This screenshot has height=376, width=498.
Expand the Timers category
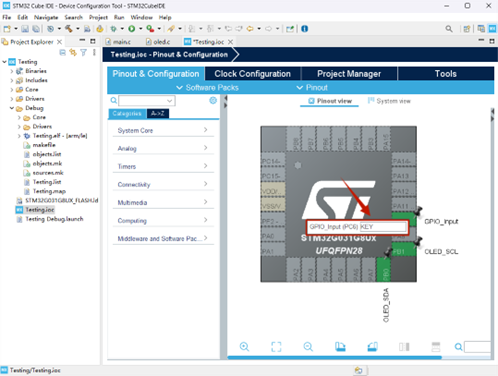tap(163, 166)
